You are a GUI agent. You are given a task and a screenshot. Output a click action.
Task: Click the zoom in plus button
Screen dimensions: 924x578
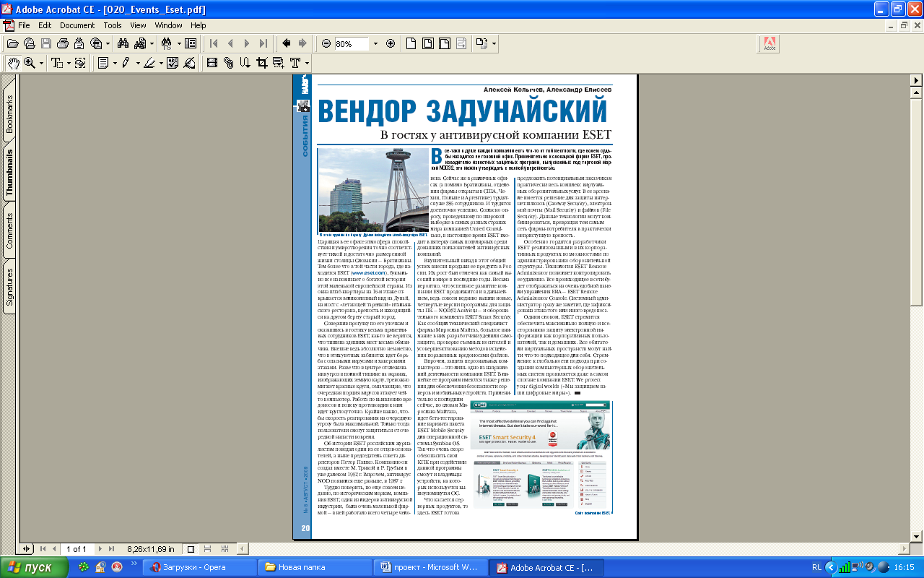[x=391, y=43]
